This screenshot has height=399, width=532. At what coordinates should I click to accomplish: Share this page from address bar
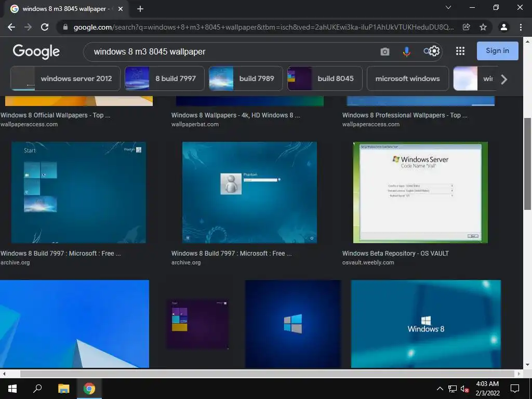point(467,27)
